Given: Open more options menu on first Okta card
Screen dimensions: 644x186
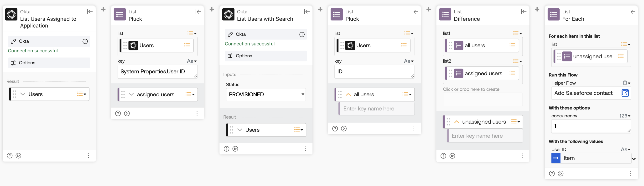Looking at the screenshot, I should point(88,156).
